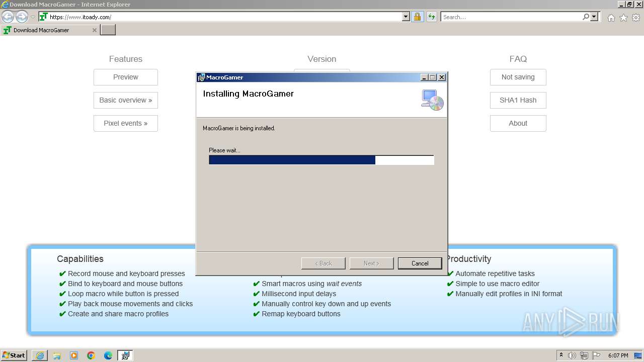Click the 'Installing MacroGamer' heading text
This screenshot has width=644, height=362.
pyautogui.click(x=248, y=94)
